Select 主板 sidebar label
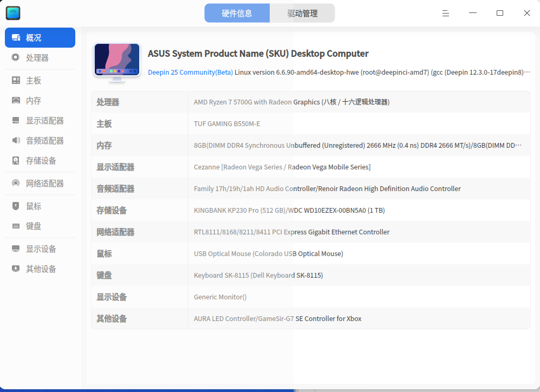 tap(34, 80)
